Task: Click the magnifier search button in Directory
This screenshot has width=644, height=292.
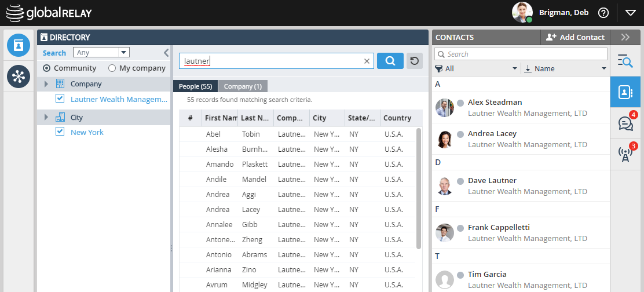Action: [x=390, y=61]
